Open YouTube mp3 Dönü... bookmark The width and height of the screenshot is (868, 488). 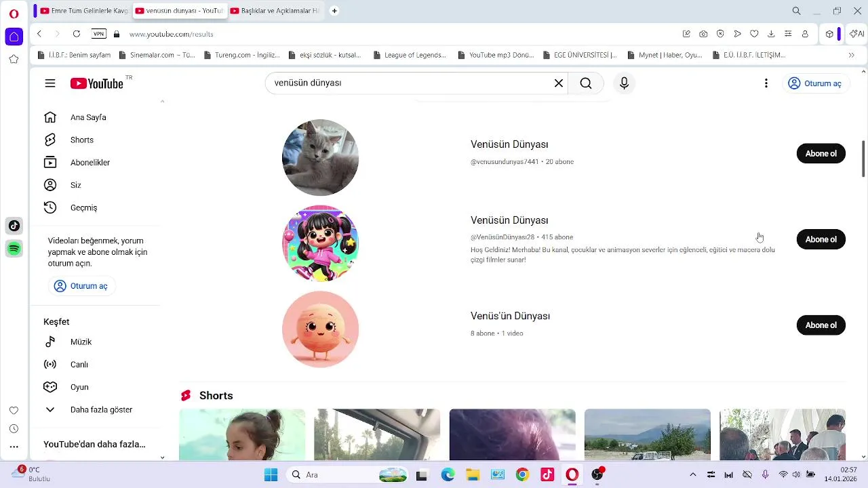[496, 55]
